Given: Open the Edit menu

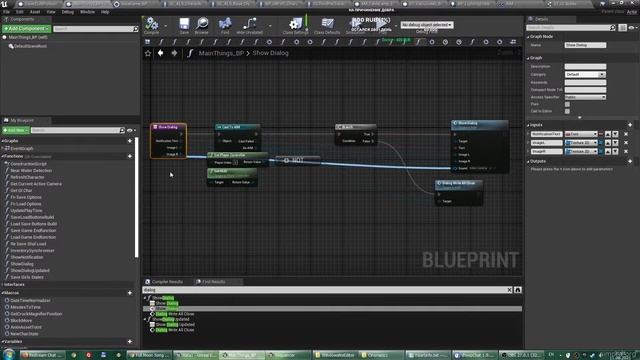Looking at the screenshot, I should tap(20, 12).
